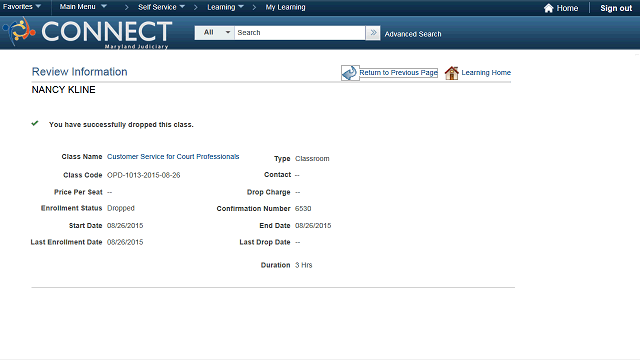
Task: Click the Class Name label
Action: point(82,157)
